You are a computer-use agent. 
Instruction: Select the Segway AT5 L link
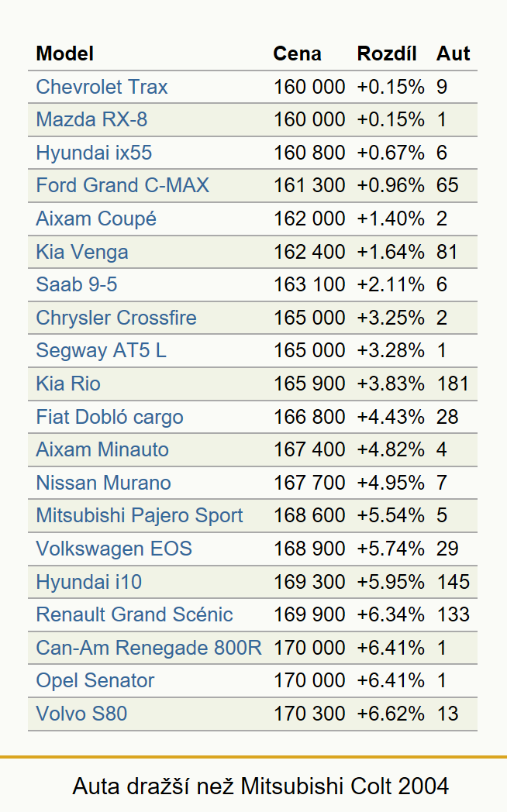102,350
